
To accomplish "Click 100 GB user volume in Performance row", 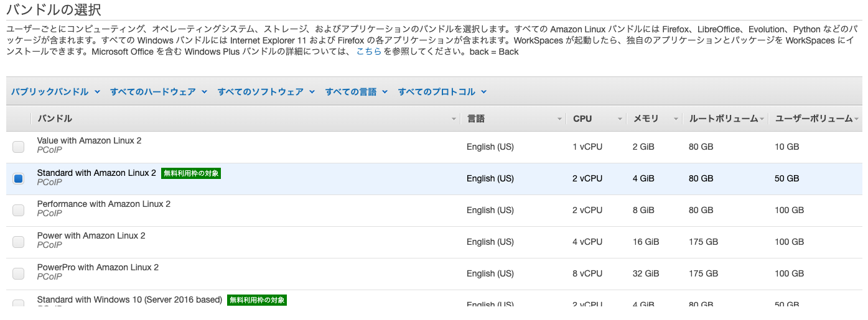I will pos(790,210).
